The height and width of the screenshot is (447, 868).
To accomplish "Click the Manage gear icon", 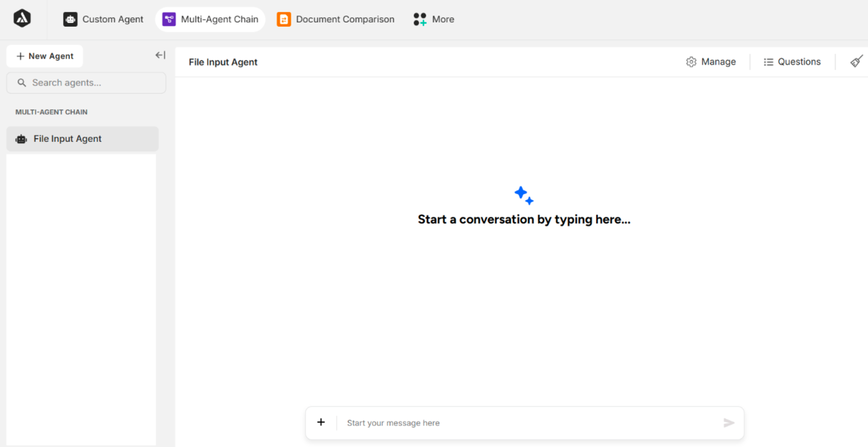I will tap(691, 62).
